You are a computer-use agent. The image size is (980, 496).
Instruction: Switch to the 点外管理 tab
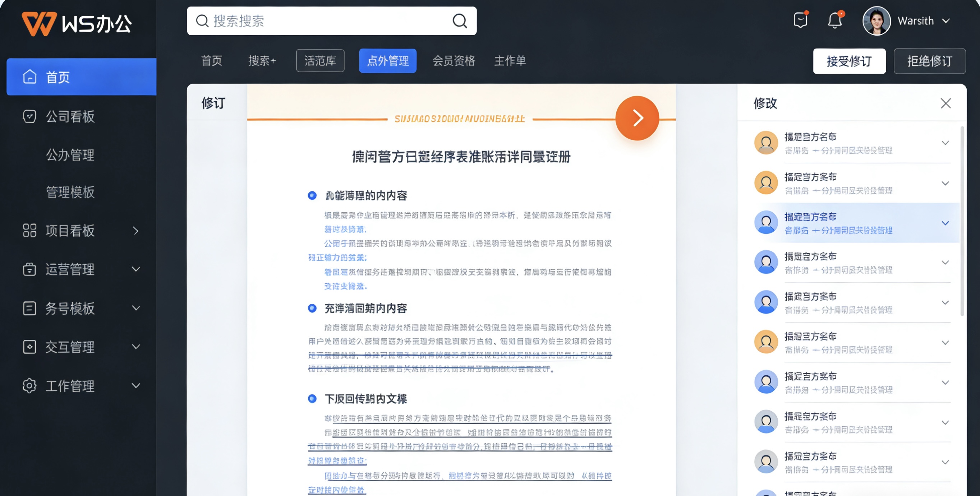coord(387,61)
